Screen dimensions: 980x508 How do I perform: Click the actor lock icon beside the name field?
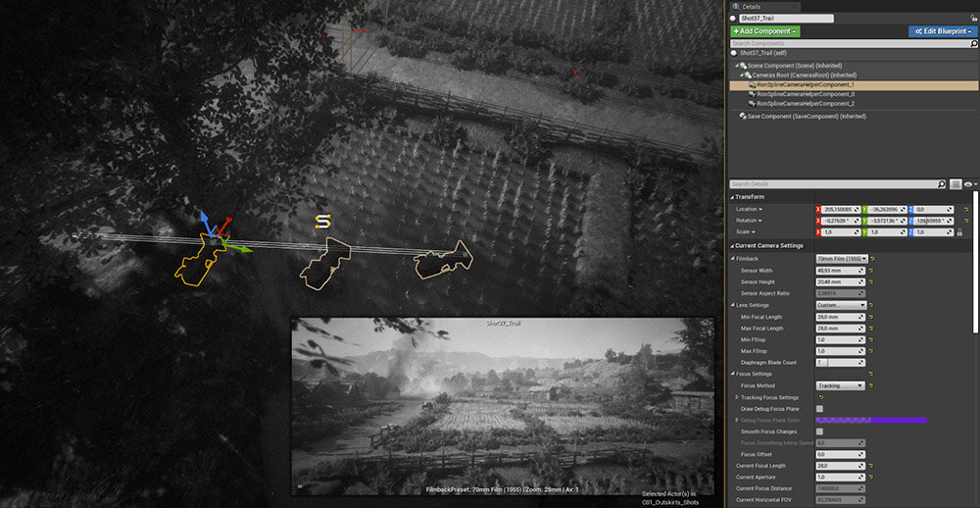pos(974,19)
